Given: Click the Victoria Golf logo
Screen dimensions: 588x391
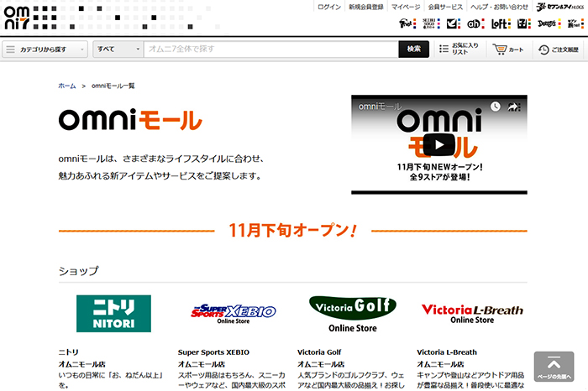Looking at the screenshot, I should coord(353,314).
